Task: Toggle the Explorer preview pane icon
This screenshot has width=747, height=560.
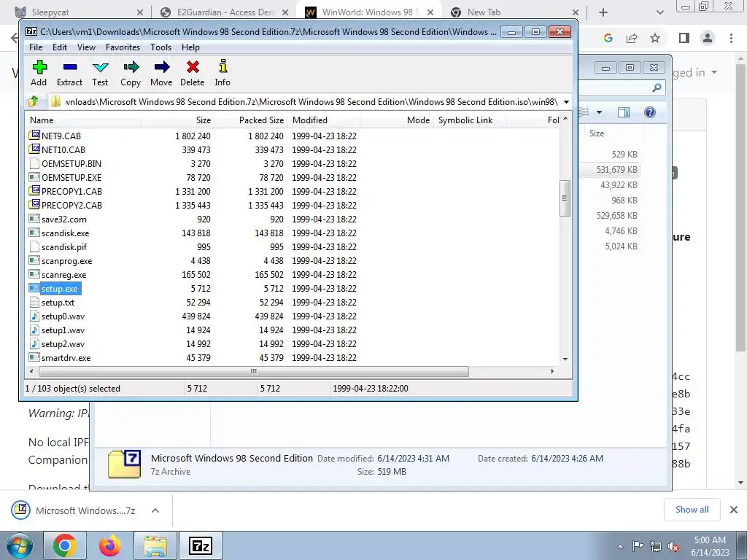Action: tap(624, 112)
